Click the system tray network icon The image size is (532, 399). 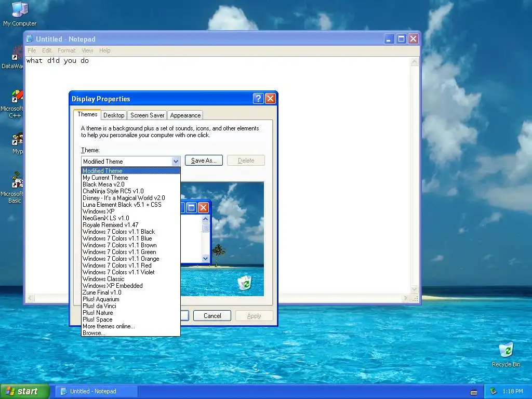point(494,391)
